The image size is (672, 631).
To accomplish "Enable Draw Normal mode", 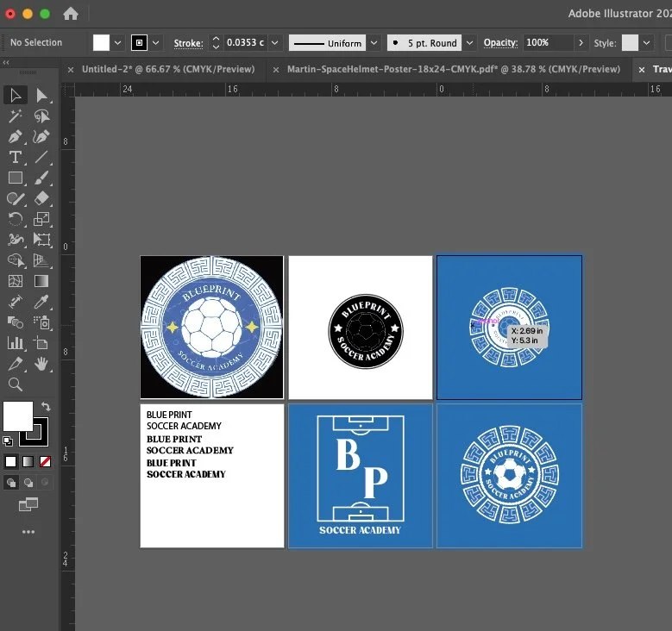I will (x=10, y=483).
